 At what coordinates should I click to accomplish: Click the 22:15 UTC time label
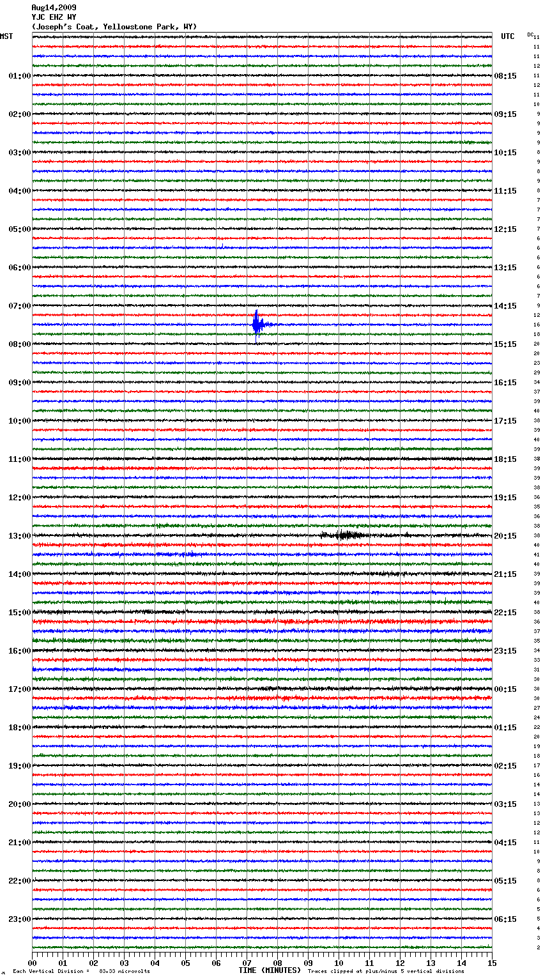505,613
